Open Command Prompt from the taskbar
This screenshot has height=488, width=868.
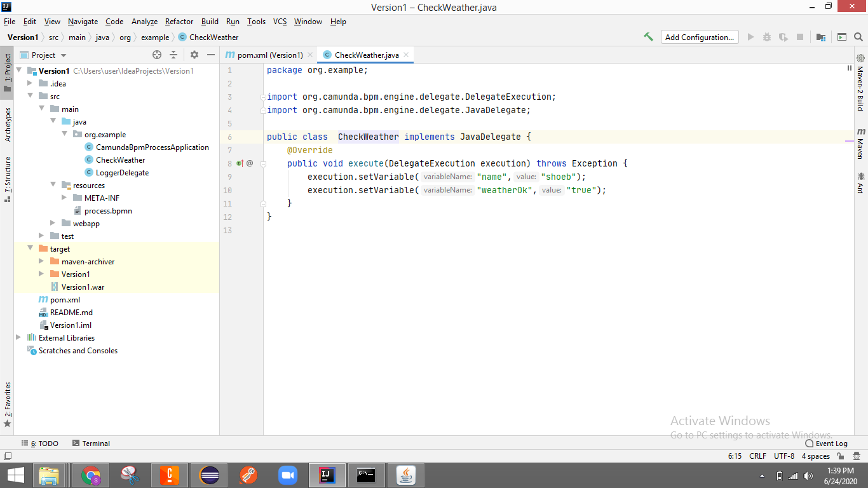click(367, 475)
